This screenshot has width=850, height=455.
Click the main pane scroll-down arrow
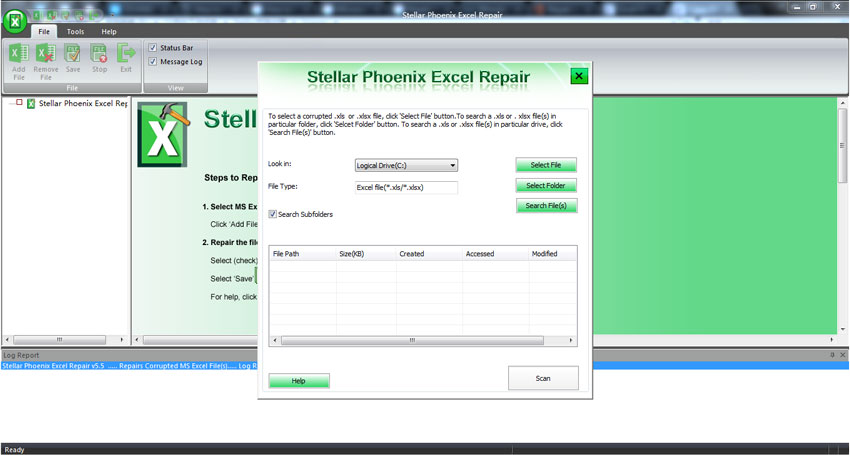[x=842, y=329]
